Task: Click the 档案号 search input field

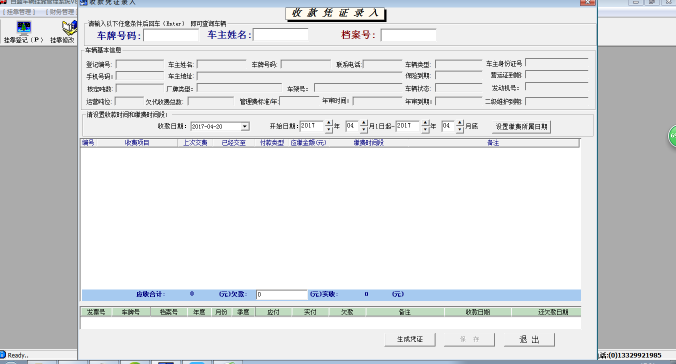Action: coord(408,35)
